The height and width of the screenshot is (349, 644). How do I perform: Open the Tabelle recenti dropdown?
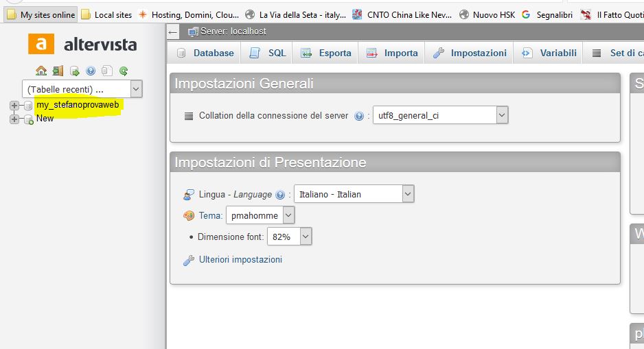[x=82, y=88]
